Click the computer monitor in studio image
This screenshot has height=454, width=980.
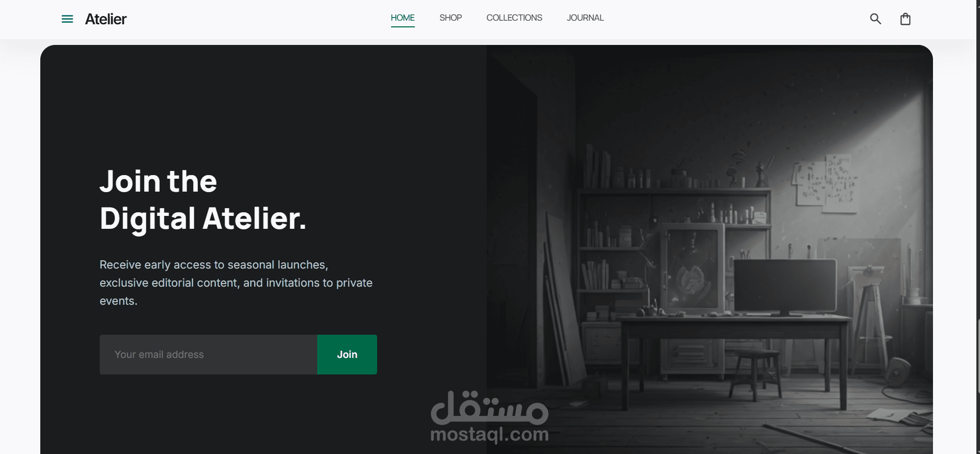[785, 287]
